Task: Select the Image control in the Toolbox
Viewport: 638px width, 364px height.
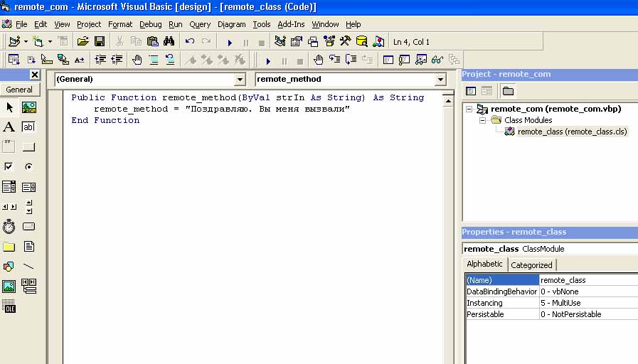Action: (9, 287)
